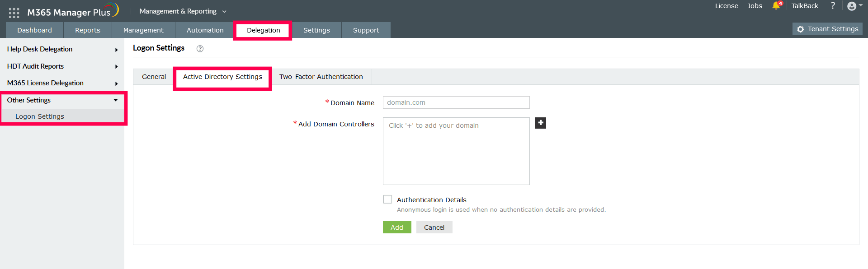868x269 pixels.
Task: Click the Logon Settings help icon
Action: [x=200, y=49]
